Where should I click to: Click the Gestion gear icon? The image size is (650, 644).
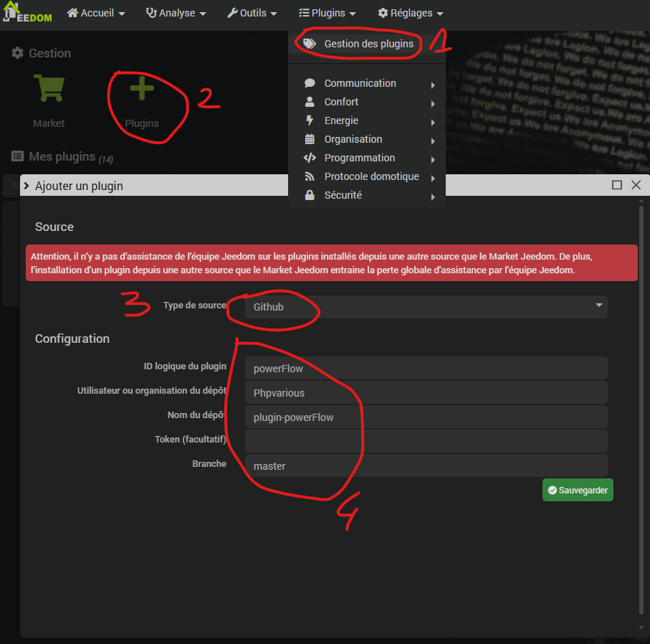17,53
